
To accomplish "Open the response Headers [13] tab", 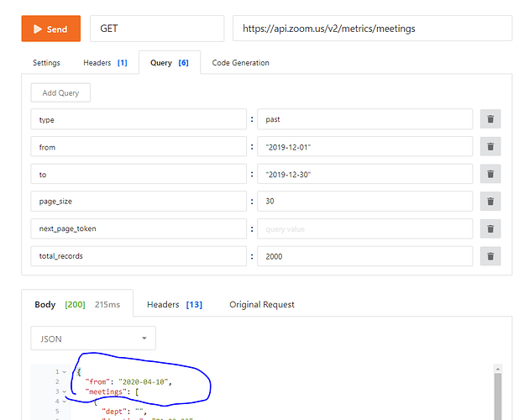I will [x=175, y=305].
